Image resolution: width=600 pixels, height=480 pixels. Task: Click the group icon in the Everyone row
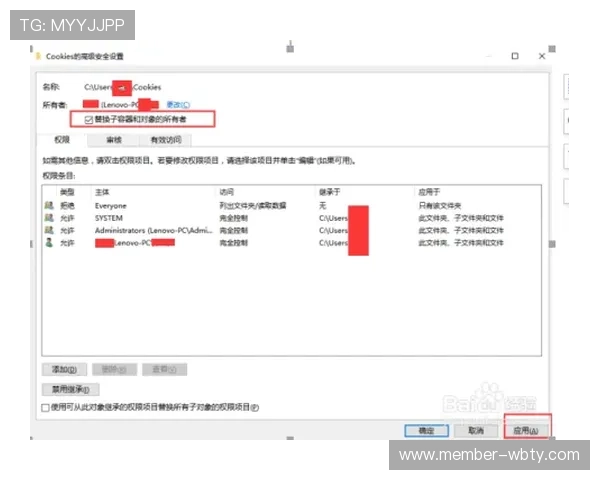pyautogui.click(x=49, y=206)
